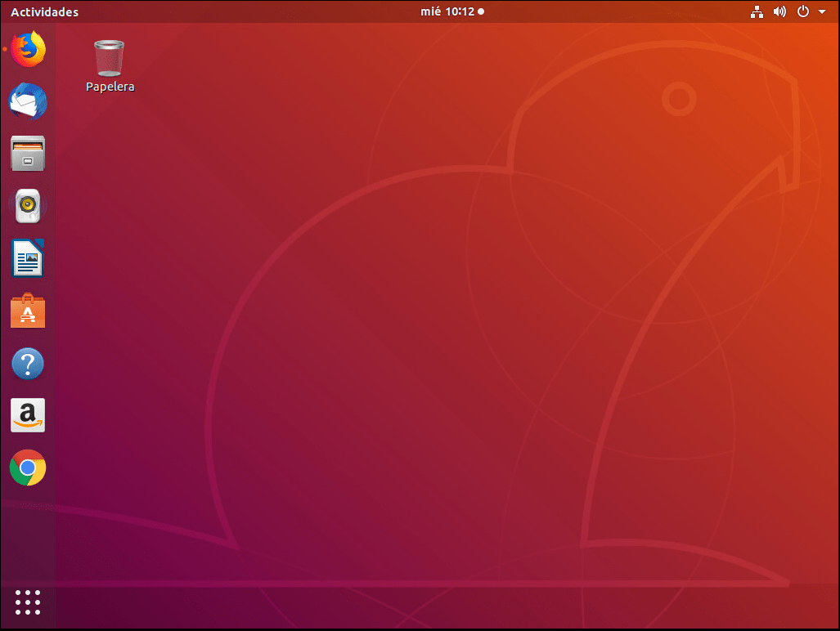
Task: Launch the Help application
Action: 27,363
